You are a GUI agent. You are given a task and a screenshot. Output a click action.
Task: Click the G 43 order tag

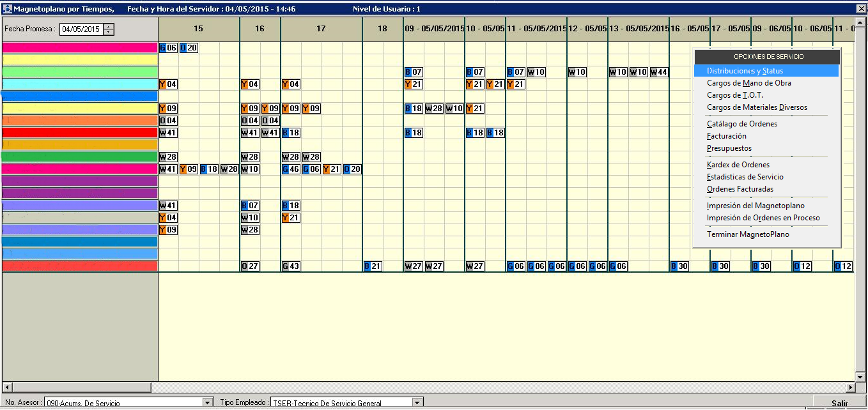coord(291,266)
